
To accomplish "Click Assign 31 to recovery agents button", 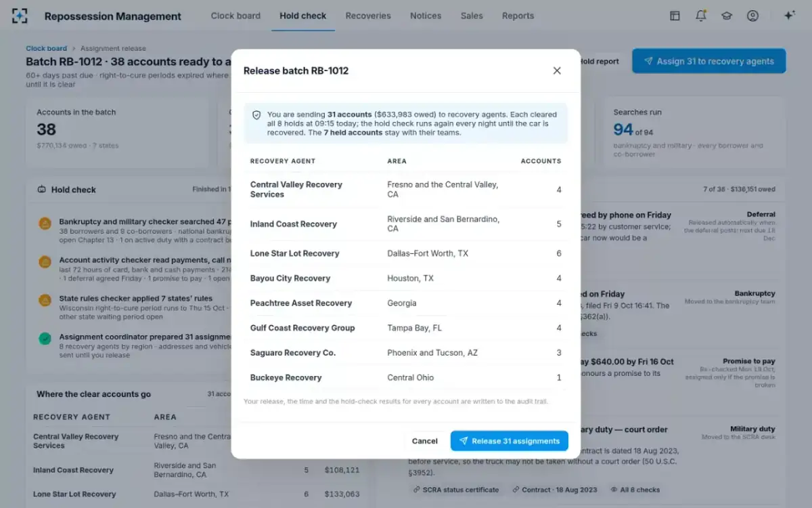I will [708, 61].
